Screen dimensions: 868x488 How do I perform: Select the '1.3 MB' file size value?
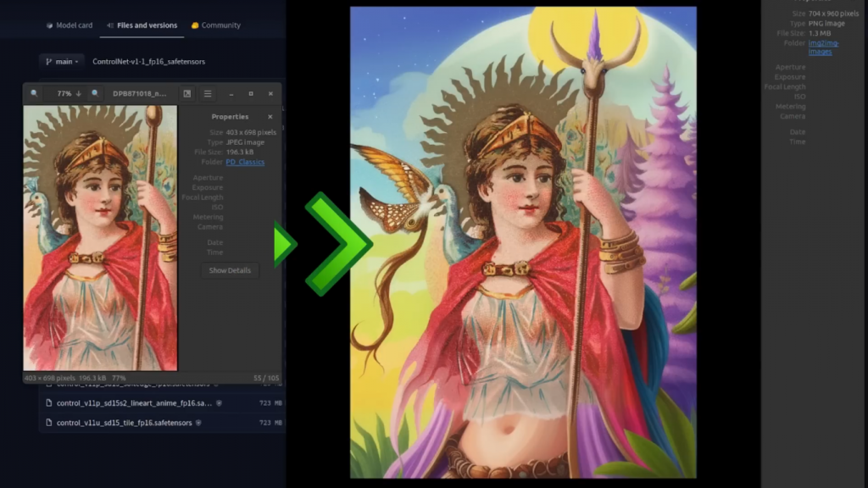pos(820,33)
